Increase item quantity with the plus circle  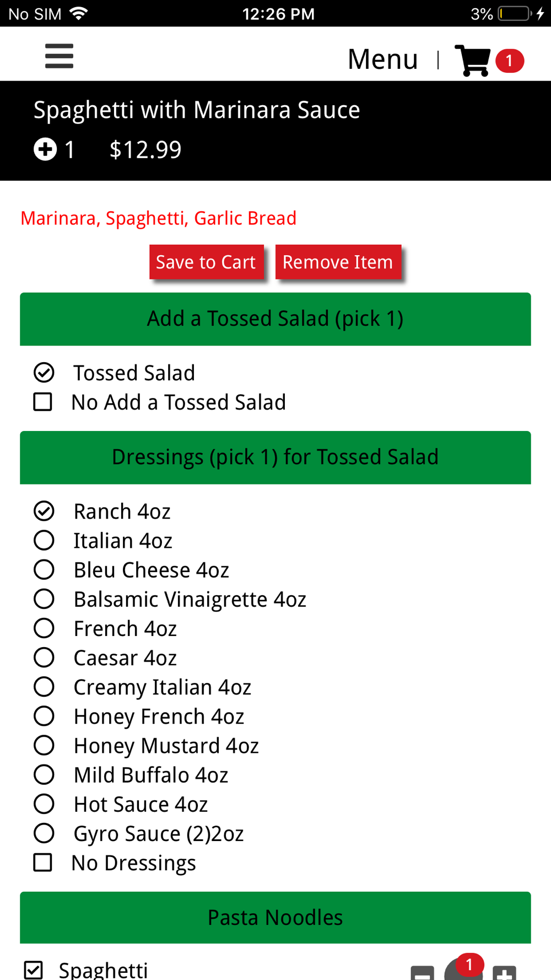[x=45, y=149]
